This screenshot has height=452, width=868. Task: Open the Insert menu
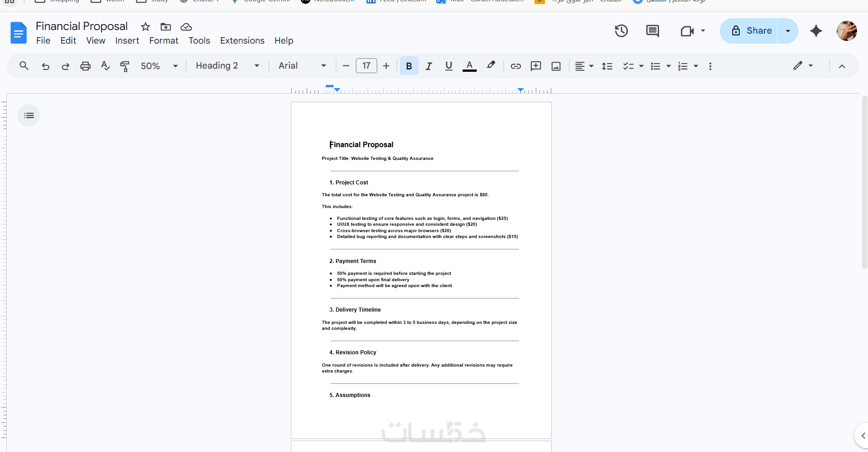pyautogui.click(x=127, y=40)
